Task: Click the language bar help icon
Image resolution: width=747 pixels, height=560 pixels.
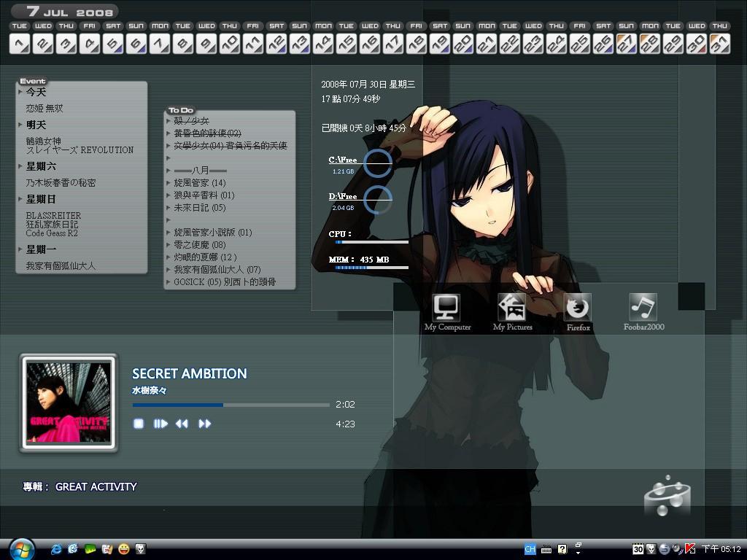Action: (x=562, y=549)
